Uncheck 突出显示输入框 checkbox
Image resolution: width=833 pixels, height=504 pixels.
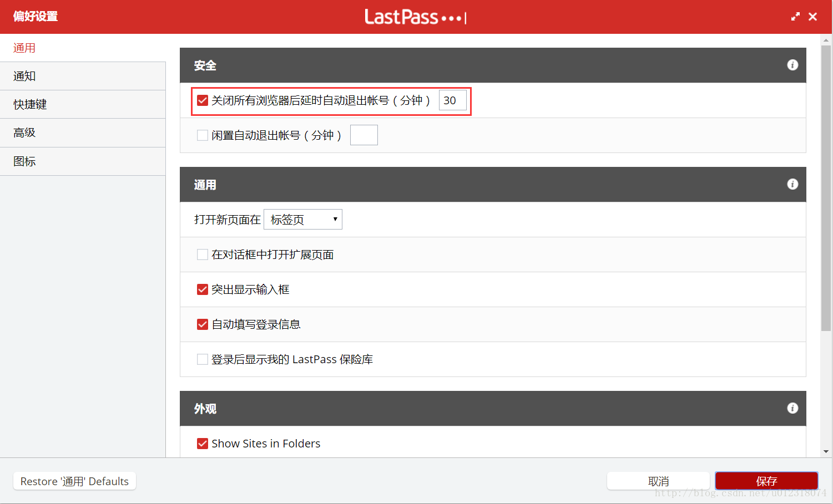[203, 289]
